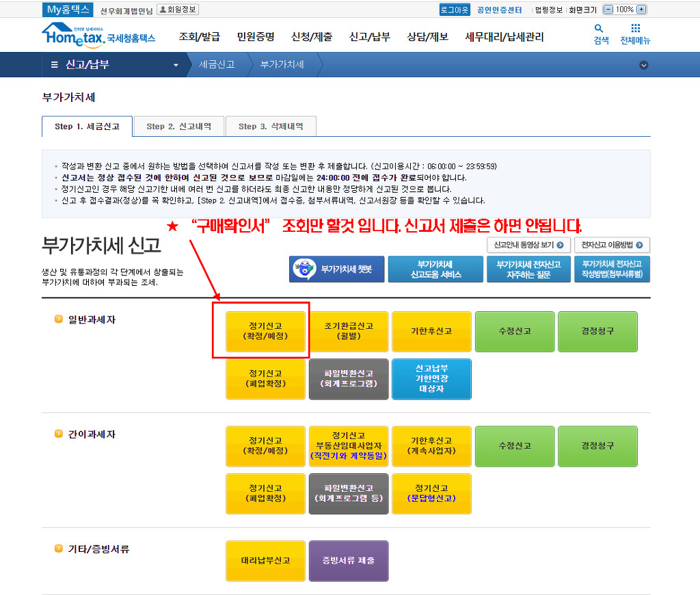Open the 세무대리/납세관리 menu

[x=504, y=37]
